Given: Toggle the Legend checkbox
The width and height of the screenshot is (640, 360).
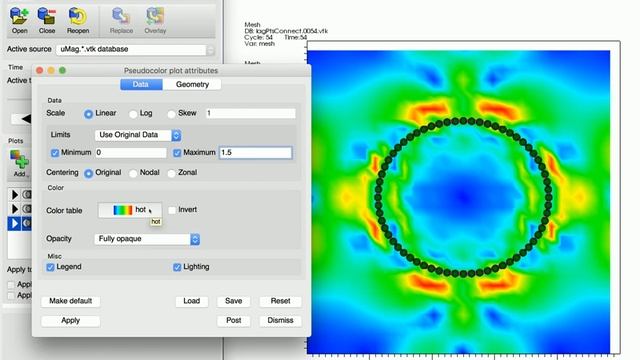Looking at the screenshot, I should tap(50, 267).
